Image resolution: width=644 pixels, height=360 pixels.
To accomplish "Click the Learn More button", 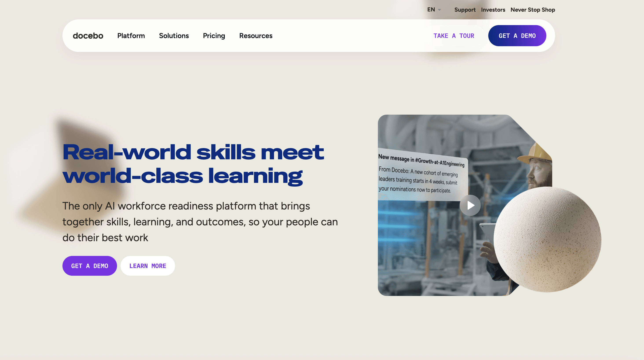I will coord(148,266).
